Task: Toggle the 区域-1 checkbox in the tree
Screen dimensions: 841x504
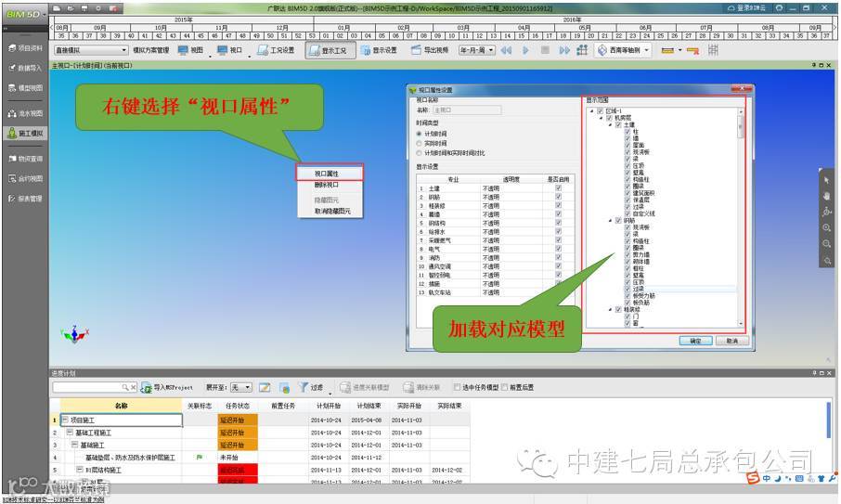Action: [600, 111]
